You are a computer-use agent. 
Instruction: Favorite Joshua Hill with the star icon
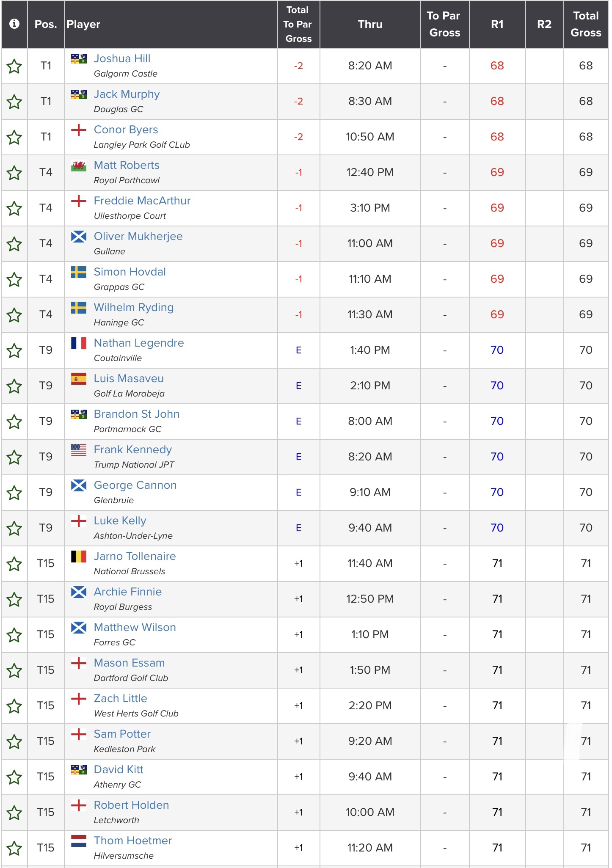coord(14,66)
